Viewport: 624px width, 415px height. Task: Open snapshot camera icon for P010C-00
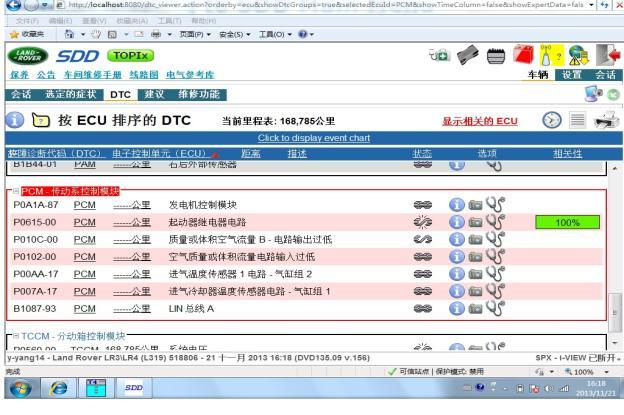pyautogui.click(x=475, y=240)
